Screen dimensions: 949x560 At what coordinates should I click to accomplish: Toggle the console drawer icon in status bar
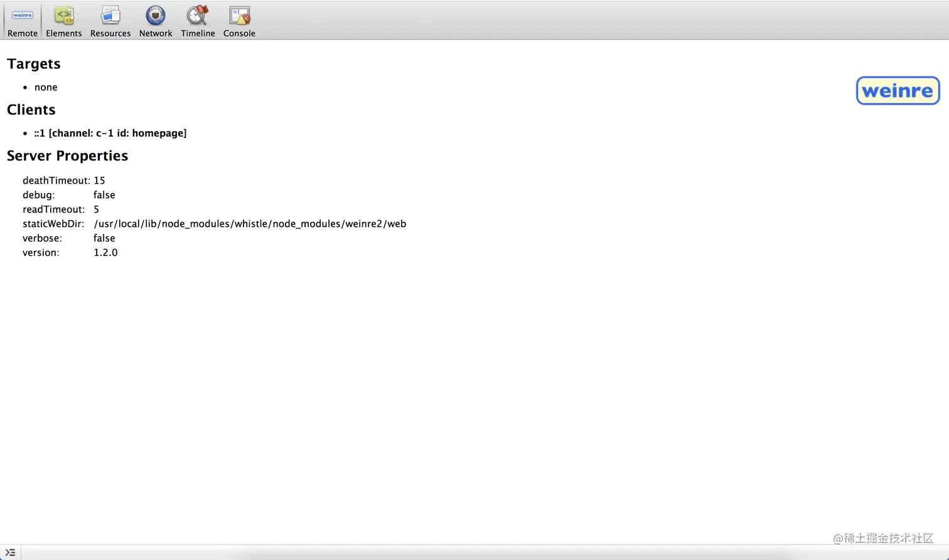tap(10, 552)
